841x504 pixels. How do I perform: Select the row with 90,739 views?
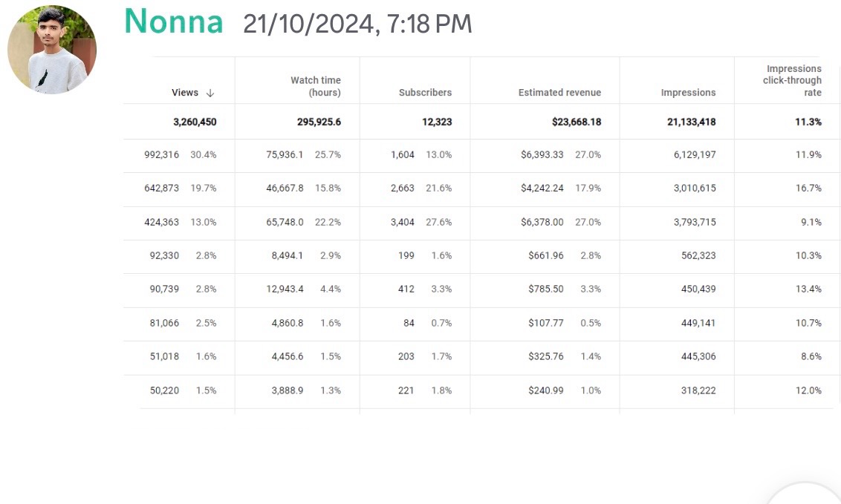point(481,290)
